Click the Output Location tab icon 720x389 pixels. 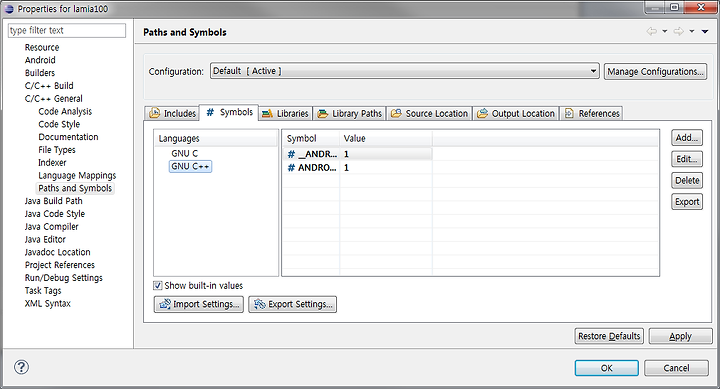(482, 113)
